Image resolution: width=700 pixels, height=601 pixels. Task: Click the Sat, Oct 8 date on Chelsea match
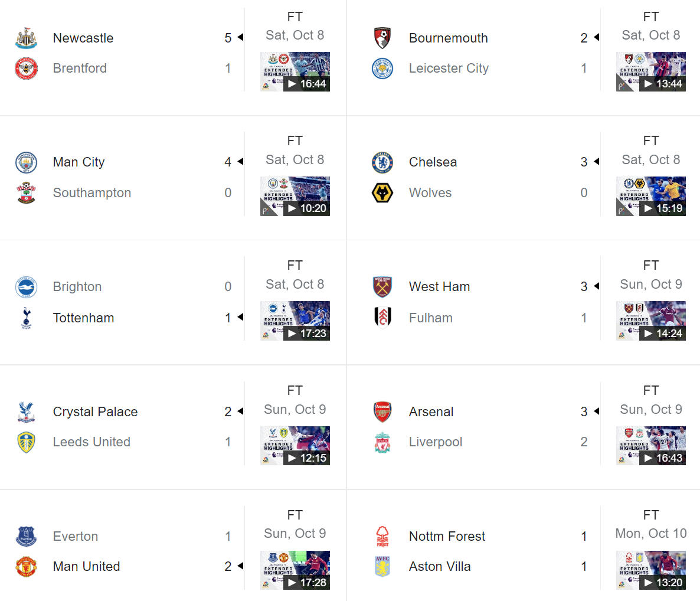tap(650, 159)
